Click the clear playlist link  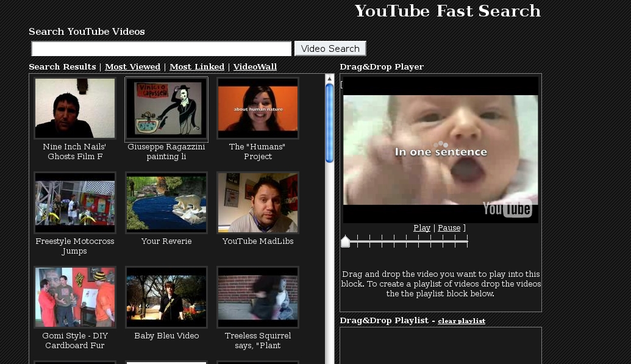point(462,321)
